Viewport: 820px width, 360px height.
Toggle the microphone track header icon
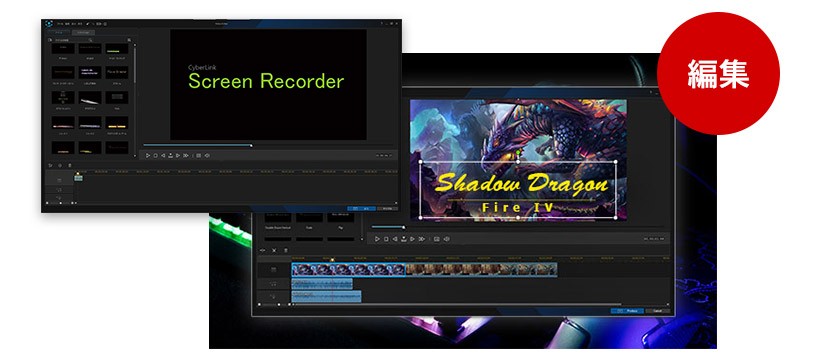click(274, 297)
